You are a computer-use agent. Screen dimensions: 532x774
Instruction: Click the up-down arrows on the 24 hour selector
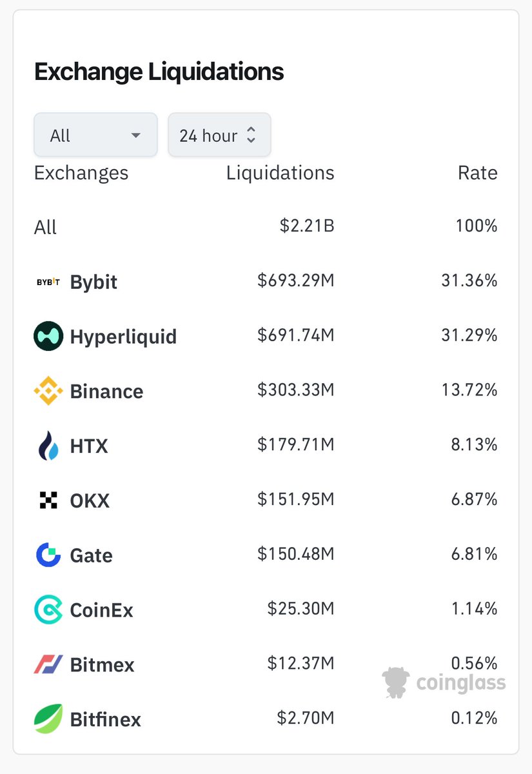coord(251,135)
